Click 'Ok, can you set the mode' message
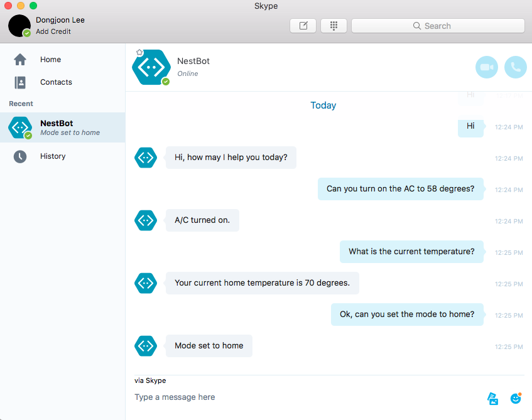Image resolution: width=532 pixels, height=420 pixels. (407, 315)
